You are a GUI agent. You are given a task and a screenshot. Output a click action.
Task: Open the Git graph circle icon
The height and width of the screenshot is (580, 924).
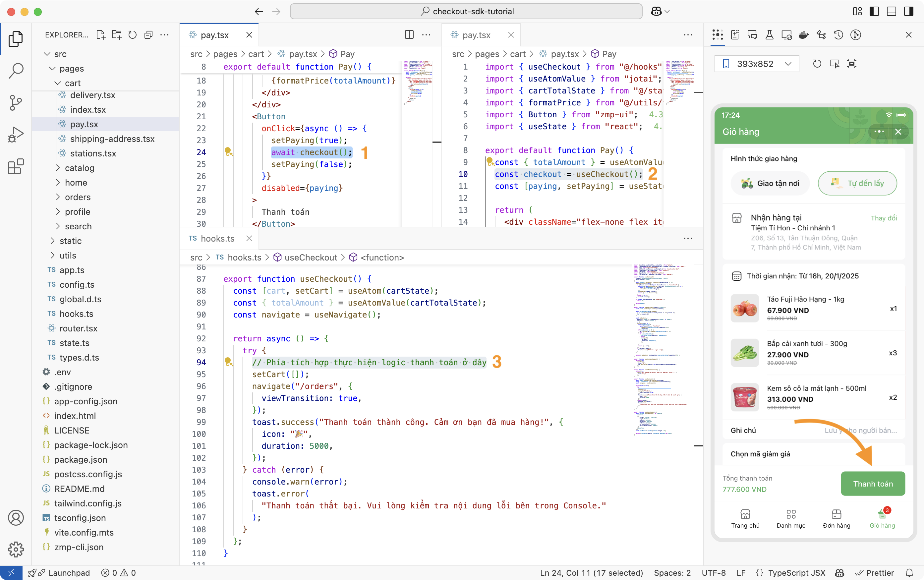(x=856, y=35)
